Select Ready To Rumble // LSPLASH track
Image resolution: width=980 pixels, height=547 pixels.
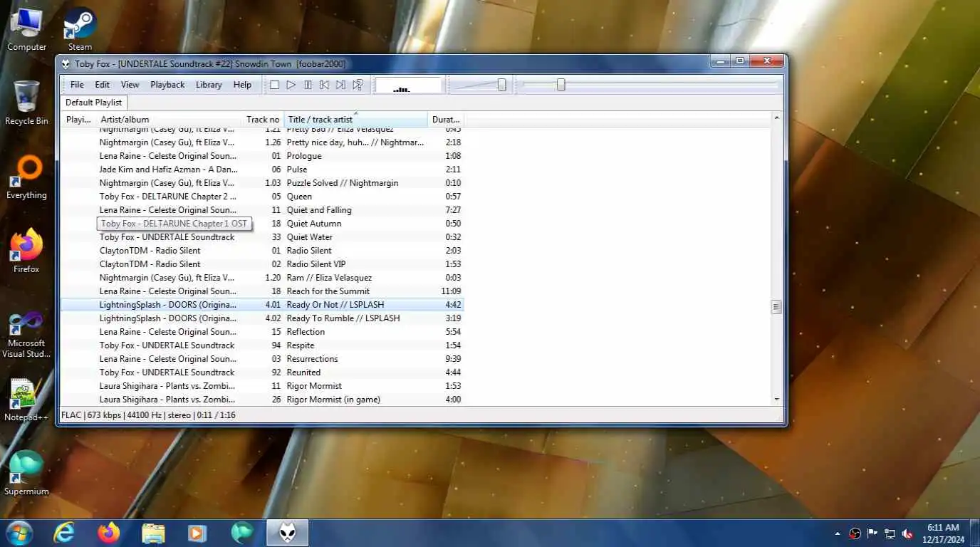coord(262,318)
